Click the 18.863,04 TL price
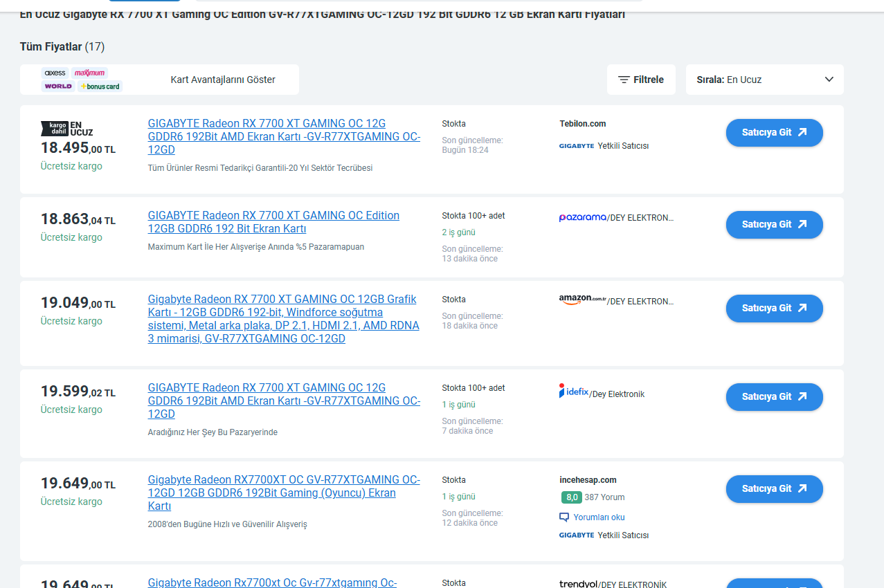This screenshot has width=884, height=588. click(x=78, y=219)
